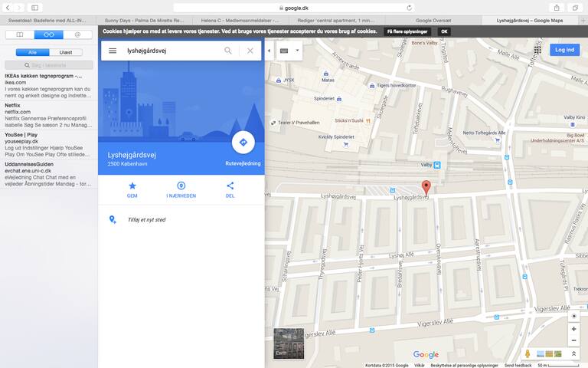The image size is (588, 368).
Task: Click first photo thumbnail in imagery strip
Action: (541, 353)
